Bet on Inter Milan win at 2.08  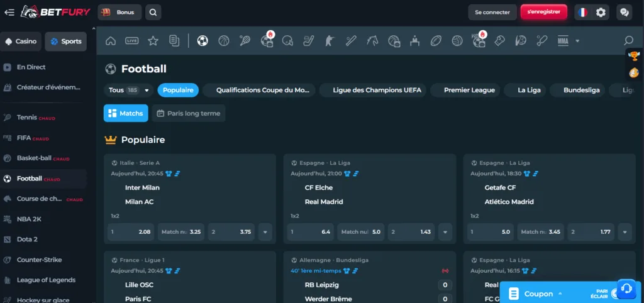131,232
